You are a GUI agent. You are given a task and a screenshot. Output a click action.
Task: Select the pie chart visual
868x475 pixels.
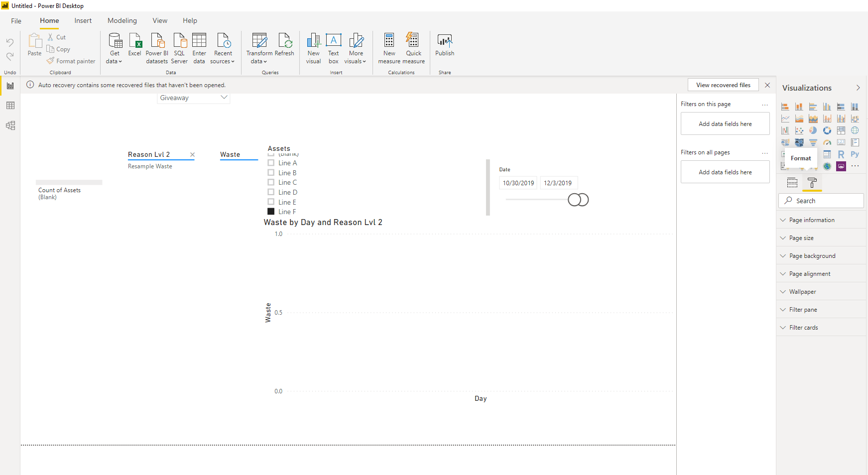click(x=813, y=130)
